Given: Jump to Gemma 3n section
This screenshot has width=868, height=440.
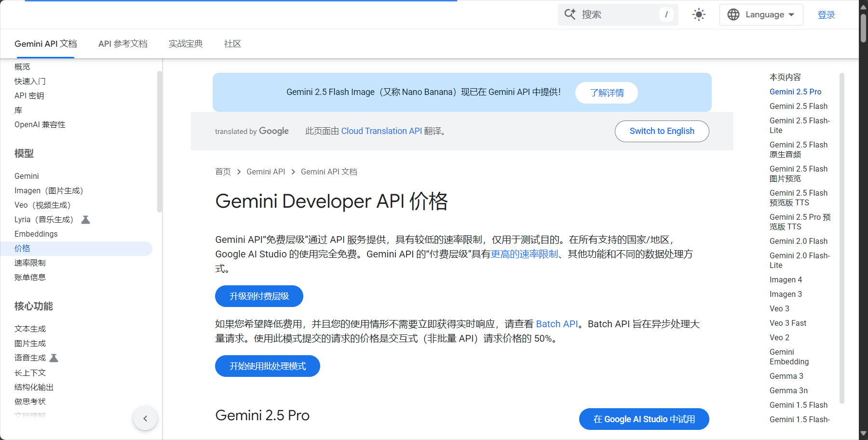Looking at the screenshot, I should tap(788, 391).
